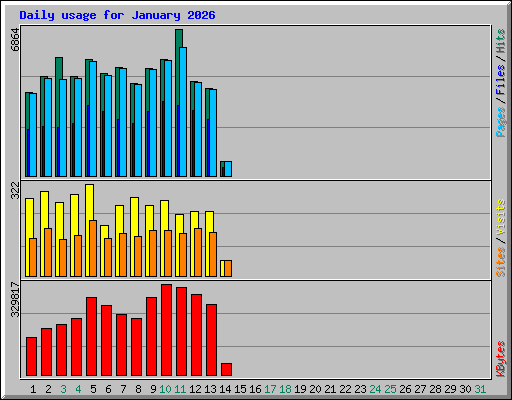Click day 27 on the date axis
Viewport: 512px width, 400px height.
click(420, 389)
